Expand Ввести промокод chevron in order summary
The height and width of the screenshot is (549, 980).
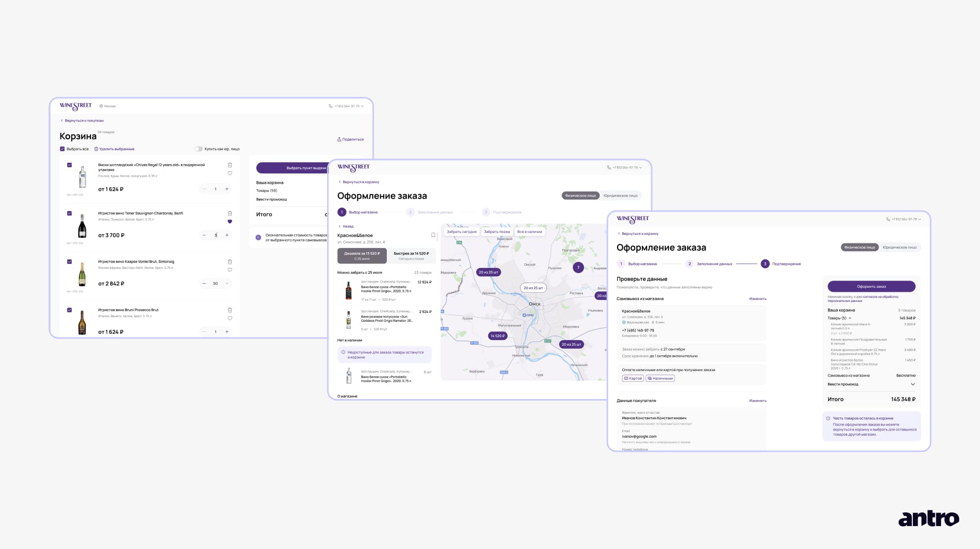(912, 384)
